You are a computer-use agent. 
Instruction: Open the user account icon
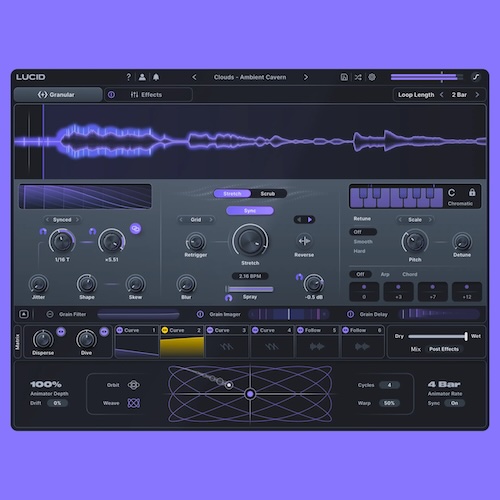pyautogui.click(x=142, y=77)
